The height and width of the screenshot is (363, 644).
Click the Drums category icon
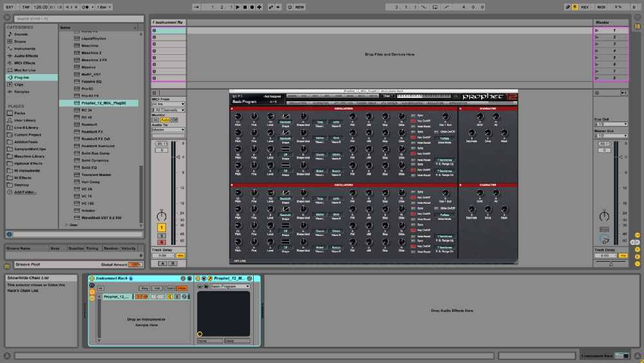point(10,41)
